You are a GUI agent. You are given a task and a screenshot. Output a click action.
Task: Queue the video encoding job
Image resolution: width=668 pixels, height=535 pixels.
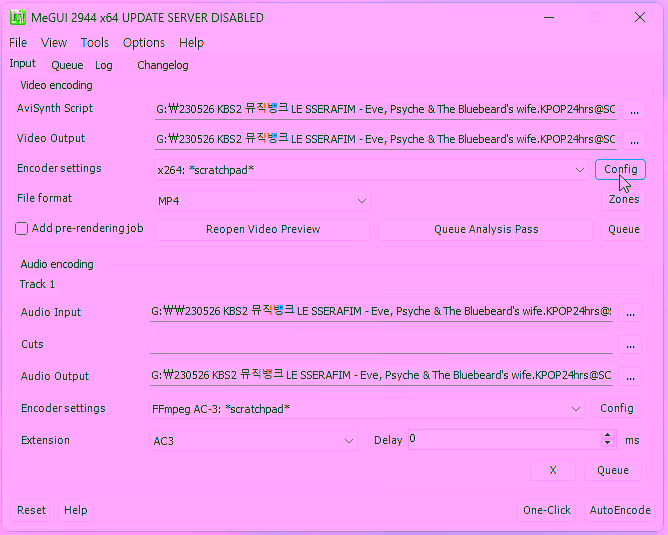coord(624,230)
